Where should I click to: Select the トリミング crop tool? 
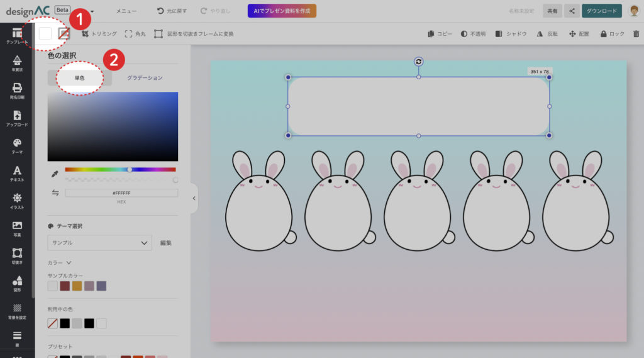[x=99, y=33]
